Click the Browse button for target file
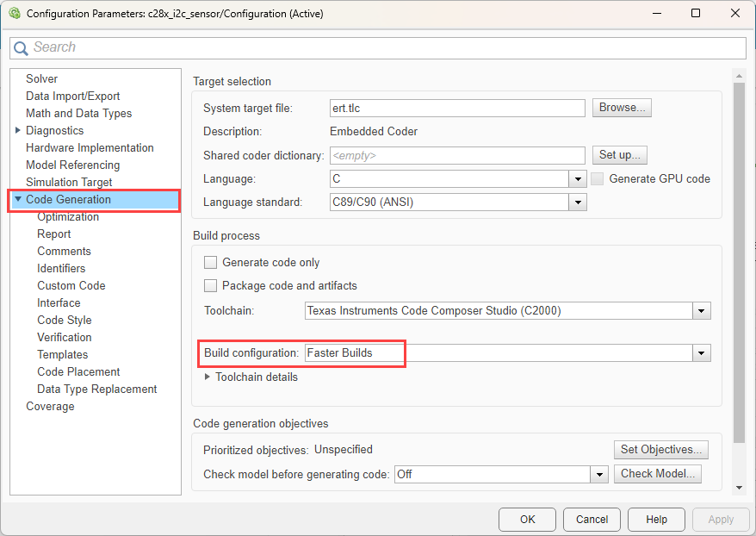756x536 pixels. click(x=621, y=108)
